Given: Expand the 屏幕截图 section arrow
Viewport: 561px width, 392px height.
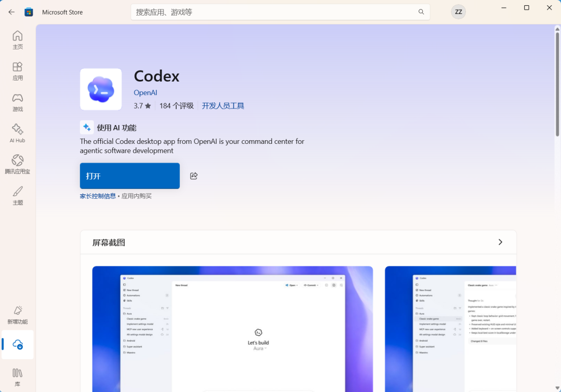Looking at the screenshot, I should click(x=500, y=242).
